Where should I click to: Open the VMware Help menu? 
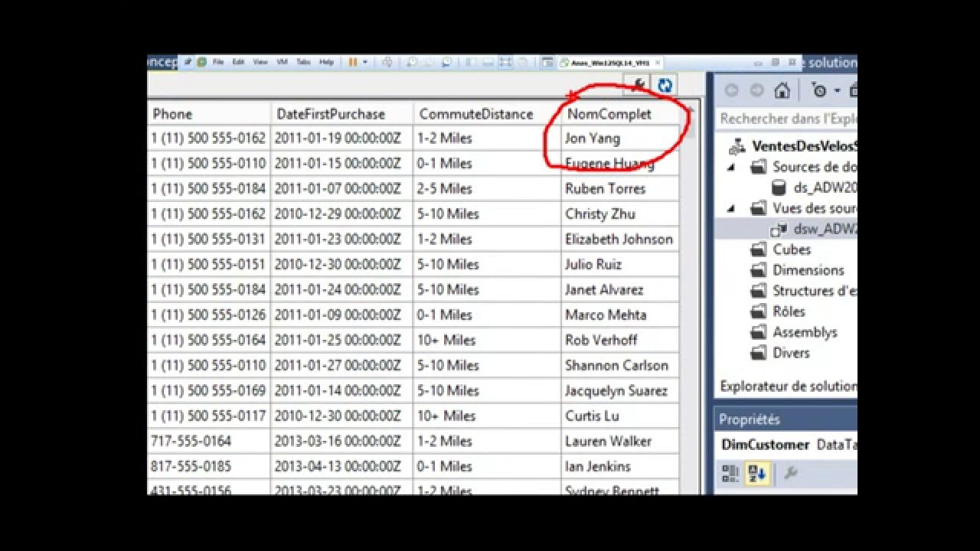pos(327,62)
